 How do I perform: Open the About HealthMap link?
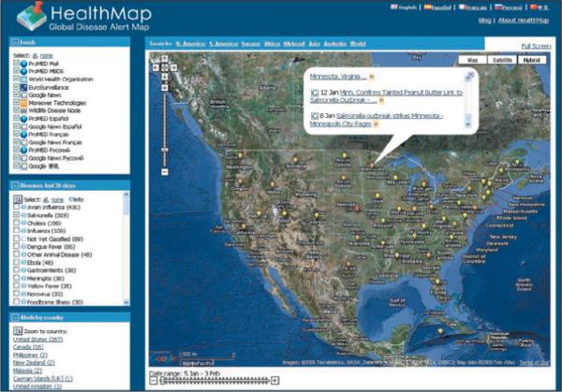tap(524, 21)
